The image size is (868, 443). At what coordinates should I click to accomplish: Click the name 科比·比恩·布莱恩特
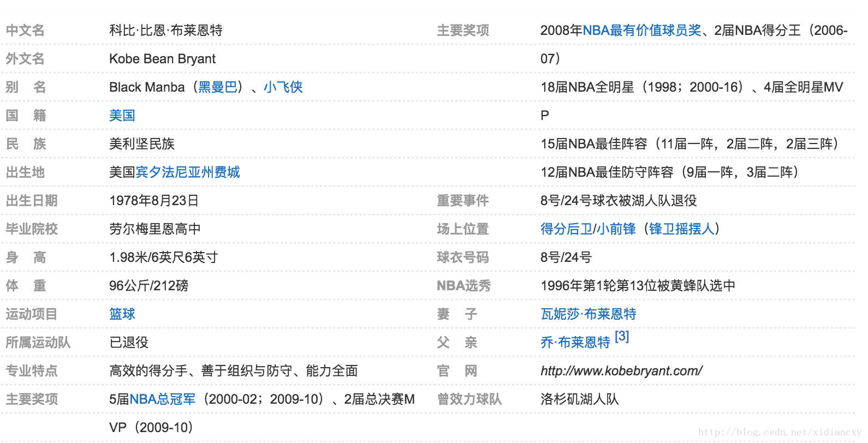(166, 31)
